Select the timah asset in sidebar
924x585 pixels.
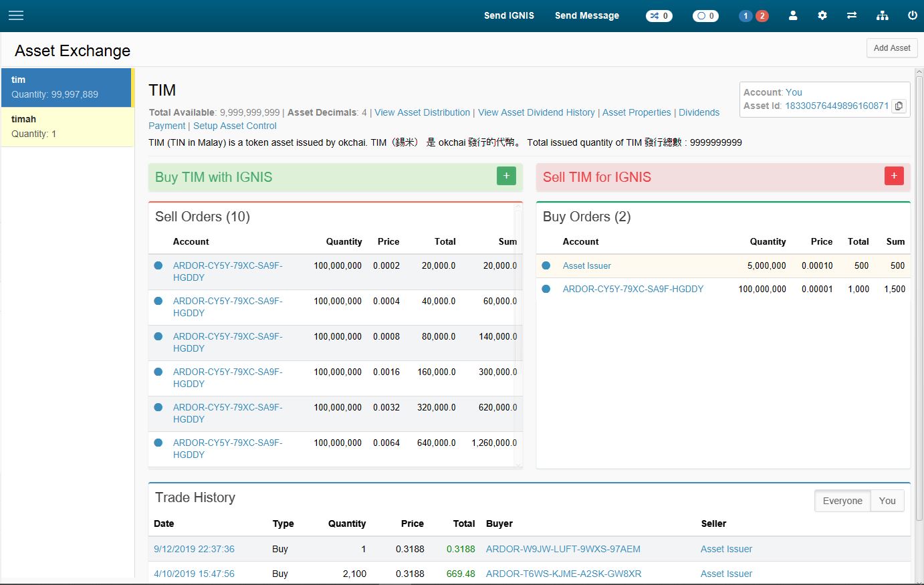point(67,126)
